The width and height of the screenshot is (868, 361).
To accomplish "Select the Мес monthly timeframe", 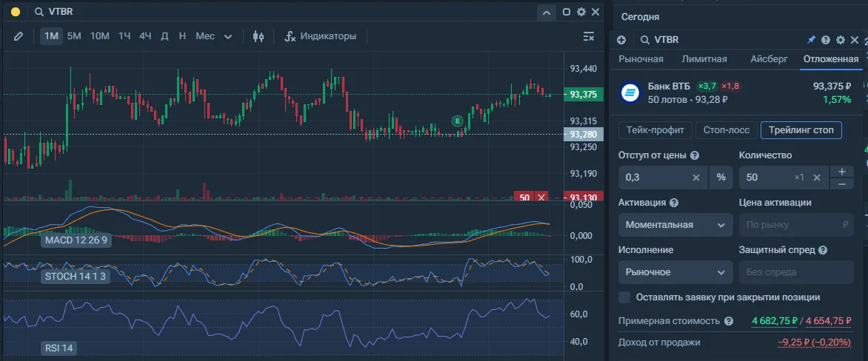I will click(205, 36).
